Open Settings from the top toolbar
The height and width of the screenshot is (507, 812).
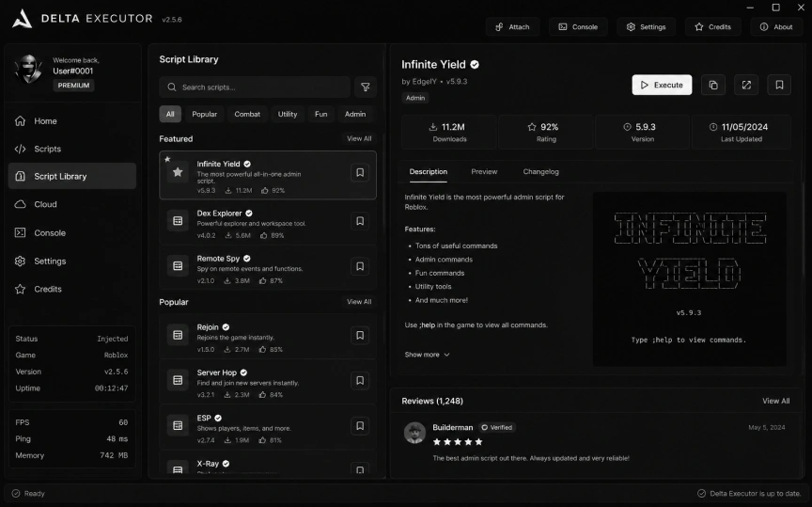click(647, 27)
